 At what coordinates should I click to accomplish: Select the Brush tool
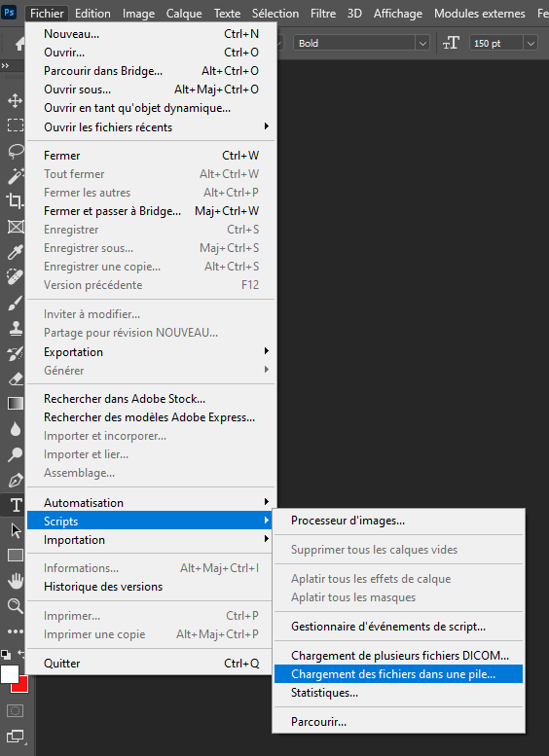pos(15,303)
